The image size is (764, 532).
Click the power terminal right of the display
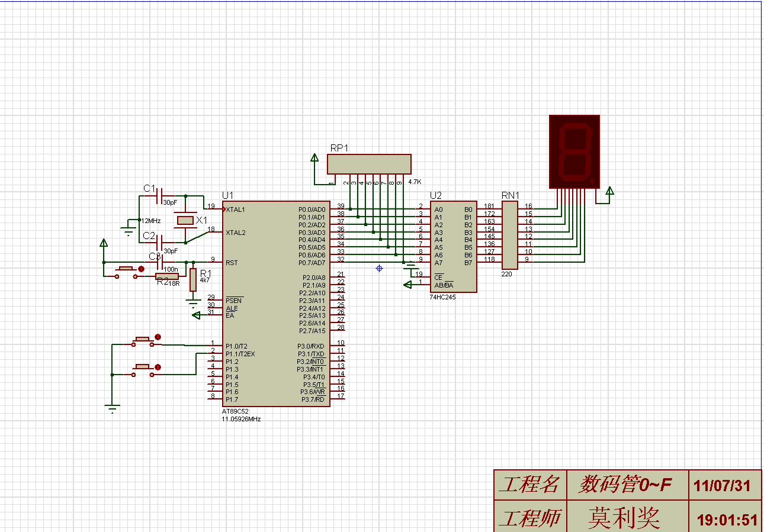[609, 191]
